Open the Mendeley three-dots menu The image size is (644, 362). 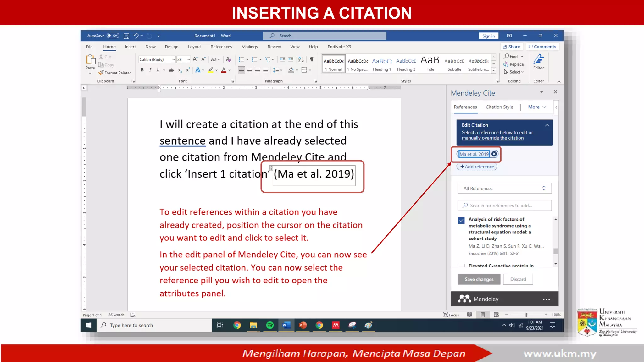(x=546, y=299)
